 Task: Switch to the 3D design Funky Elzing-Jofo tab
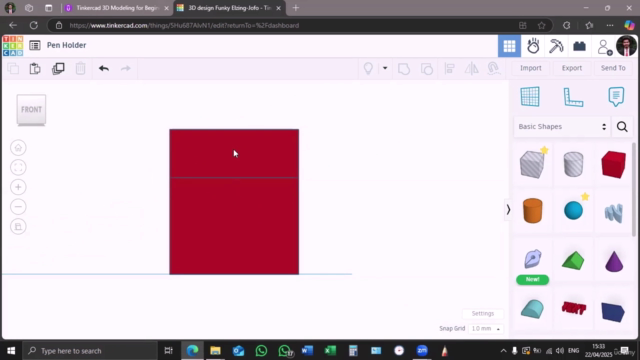point(229,8)
